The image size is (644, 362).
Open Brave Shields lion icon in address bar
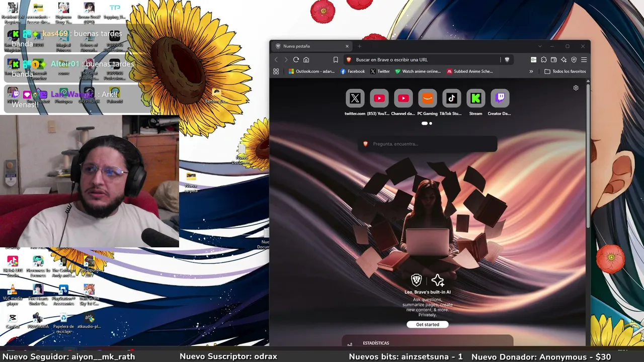pyautogui.click(x=507, y=59)
